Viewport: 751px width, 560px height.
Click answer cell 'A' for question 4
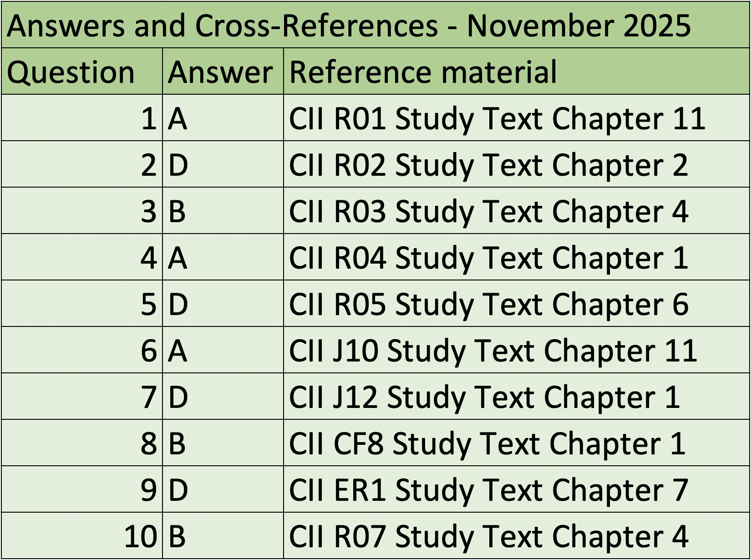(x=223, y=258)
